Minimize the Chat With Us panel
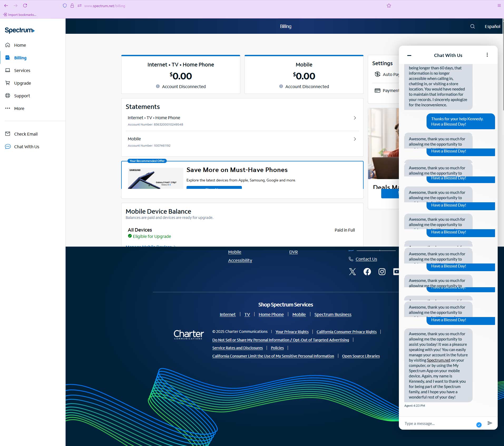The height and width of the screenshot is (446, 504). 409,55
